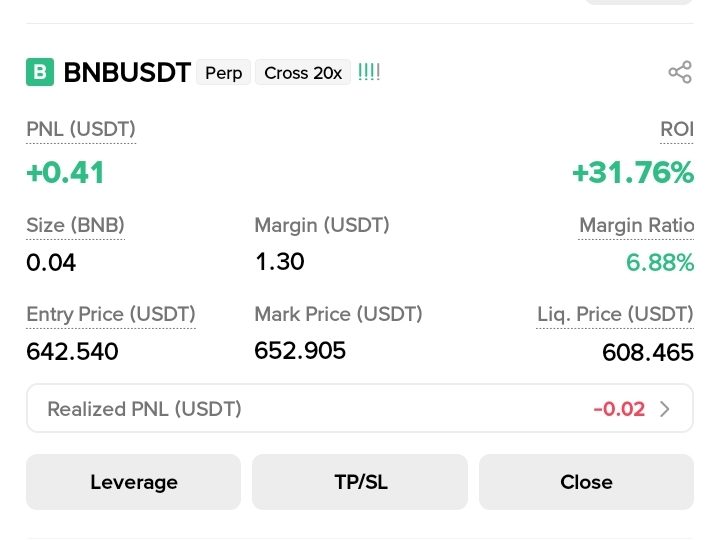
Task: Tap the ROI label tooltip
Action: pyautogui.click(x=677, y=129)
